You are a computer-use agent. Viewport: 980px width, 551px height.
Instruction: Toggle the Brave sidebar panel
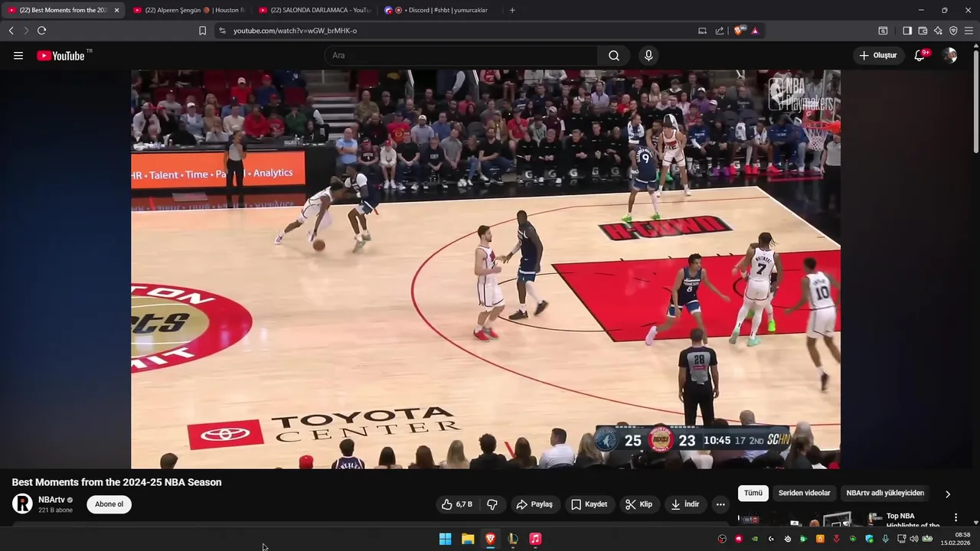[907, 31]
